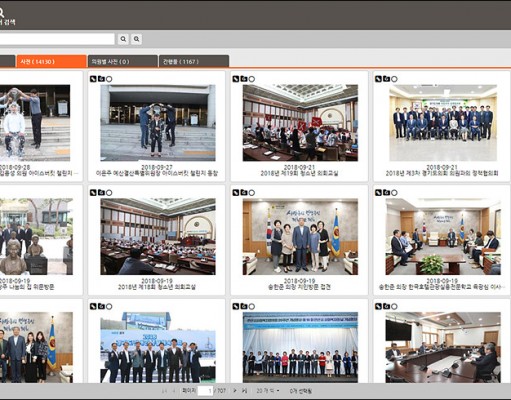The width and height of the screenshot is (511, 400).
Task: Select circle on outdoor blue-banner group card
Action: 109,306
